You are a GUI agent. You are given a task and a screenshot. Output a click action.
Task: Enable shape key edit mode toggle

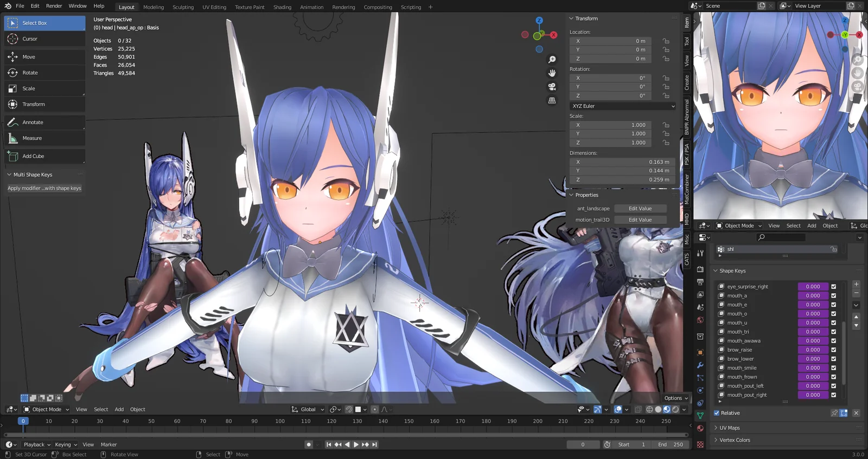844,413
